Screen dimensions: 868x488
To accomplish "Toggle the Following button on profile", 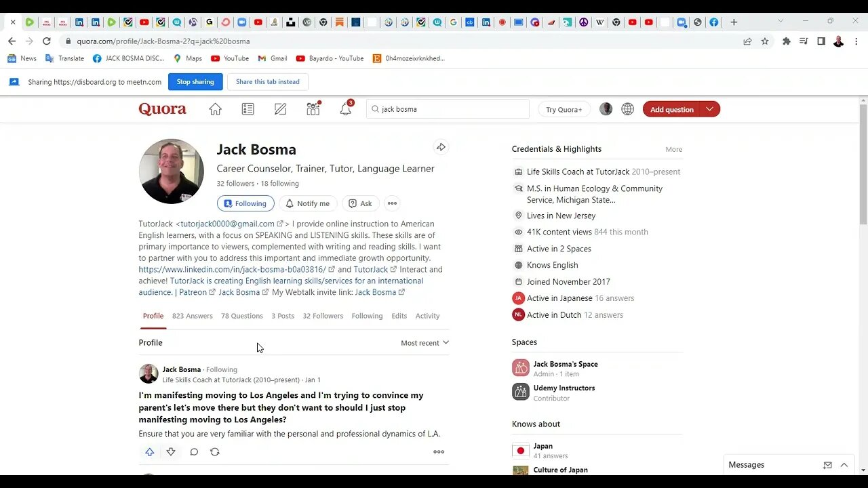I will (x=245, y=203).
